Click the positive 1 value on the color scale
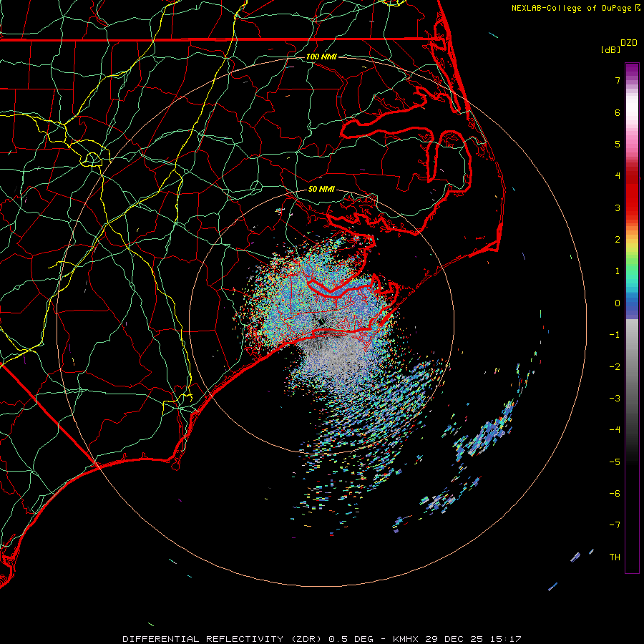 pos(618,271)
